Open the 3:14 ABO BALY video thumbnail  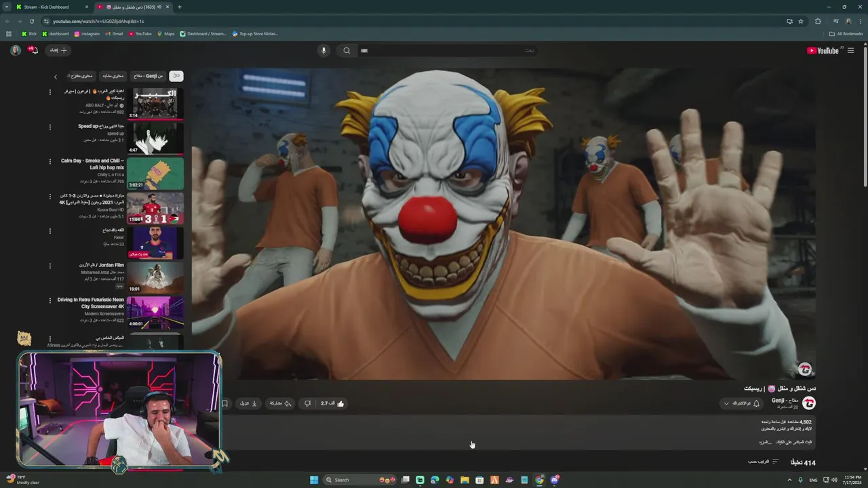[x=155, y=104]
